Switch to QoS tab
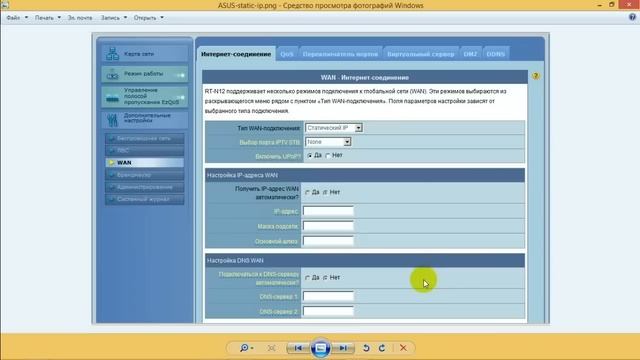This screenshot has height=360, width=640. (287, 54)
